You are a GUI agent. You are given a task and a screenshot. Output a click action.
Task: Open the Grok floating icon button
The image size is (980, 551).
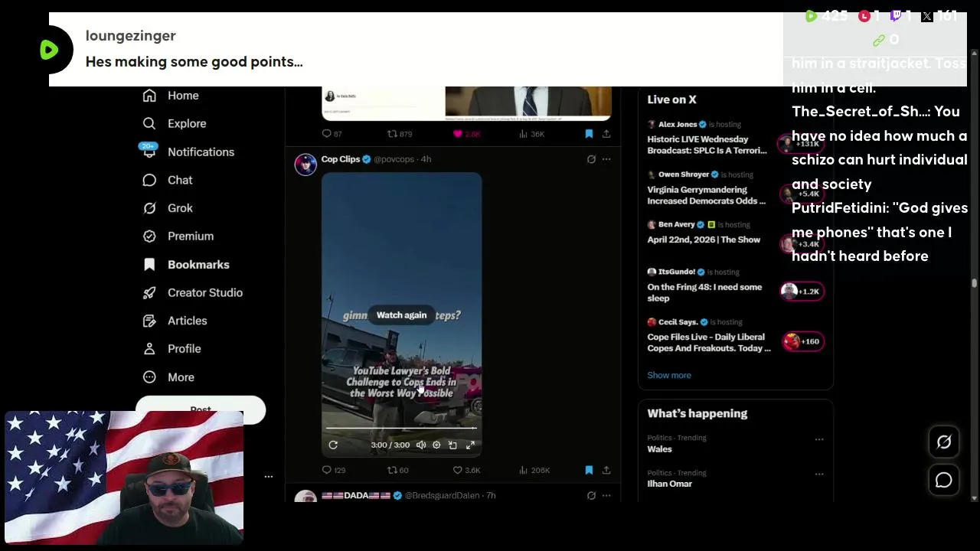[x=944, y=442]
